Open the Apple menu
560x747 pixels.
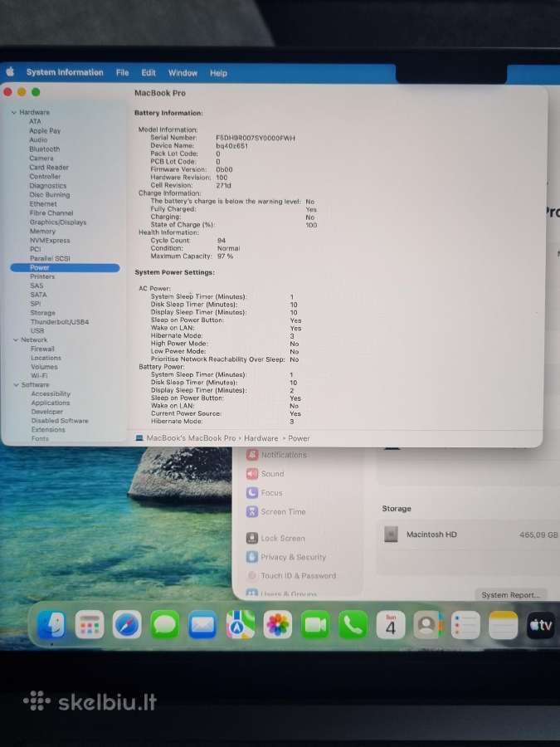pyautogui.click(x=10, y=72)
